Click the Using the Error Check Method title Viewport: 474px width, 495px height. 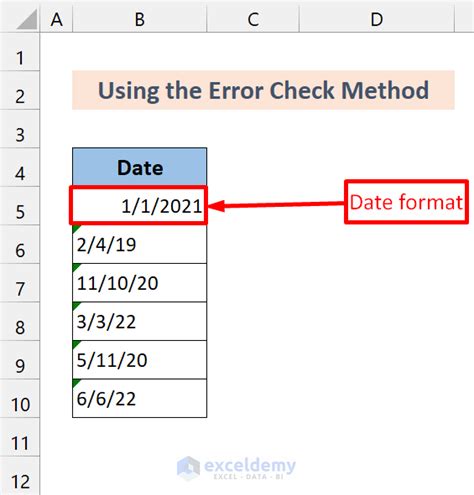click(263, 90)
